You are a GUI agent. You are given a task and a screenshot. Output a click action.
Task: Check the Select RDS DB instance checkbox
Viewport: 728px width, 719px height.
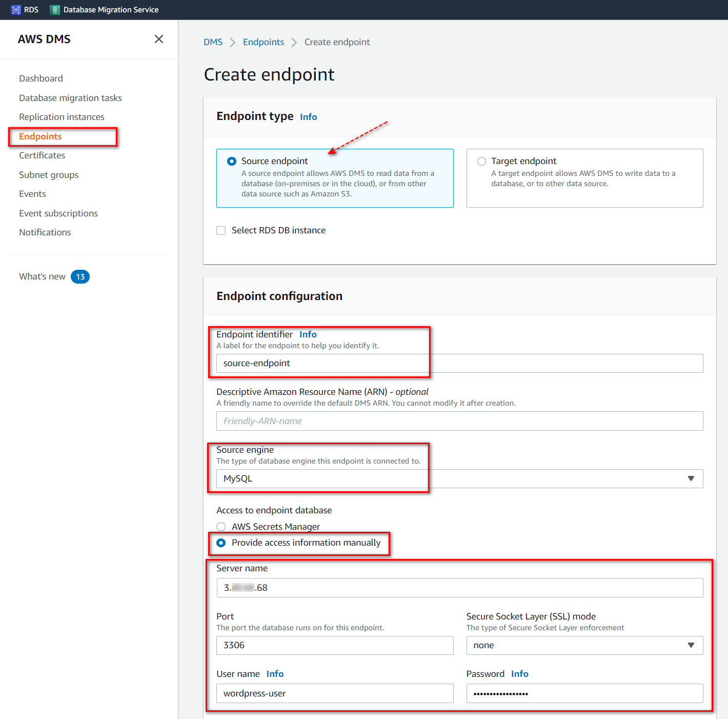(221, 231)
